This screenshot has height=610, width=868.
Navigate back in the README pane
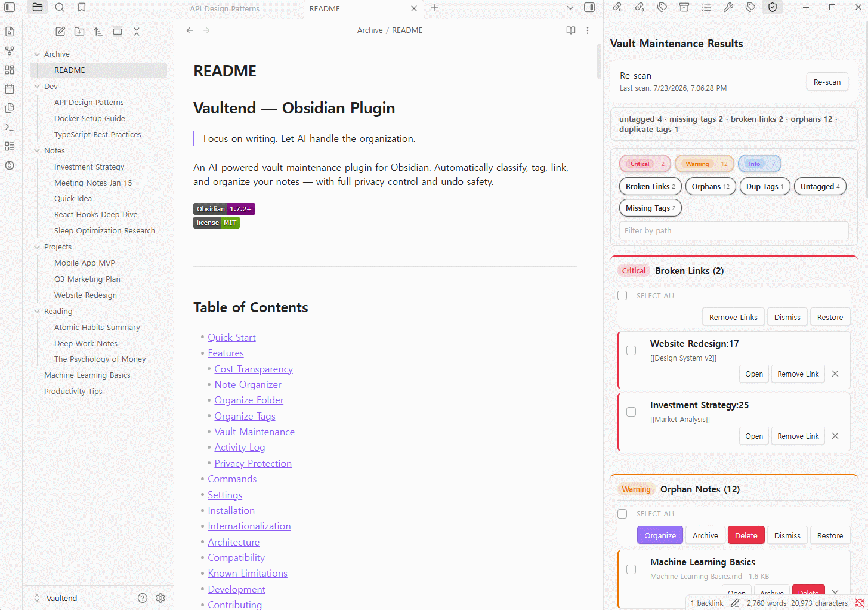190,30
